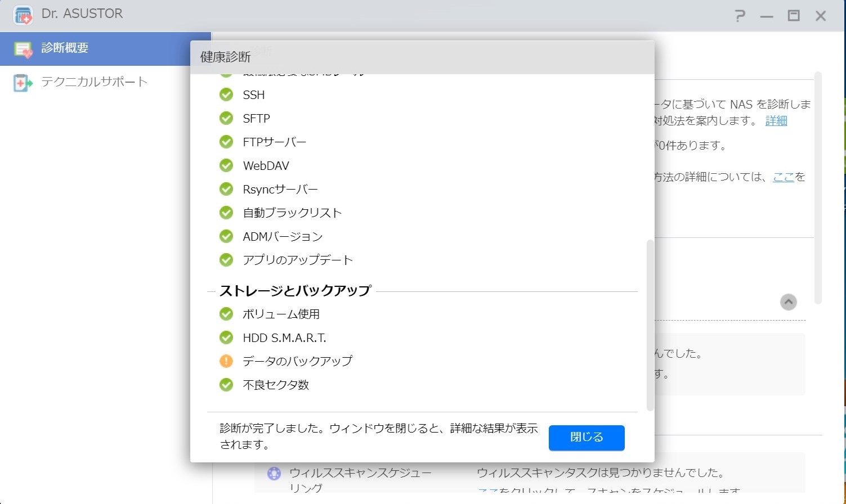
Task: Open the テクニカルサポート sidebar item
Action: pyautogui.click(x=94, y=82)
